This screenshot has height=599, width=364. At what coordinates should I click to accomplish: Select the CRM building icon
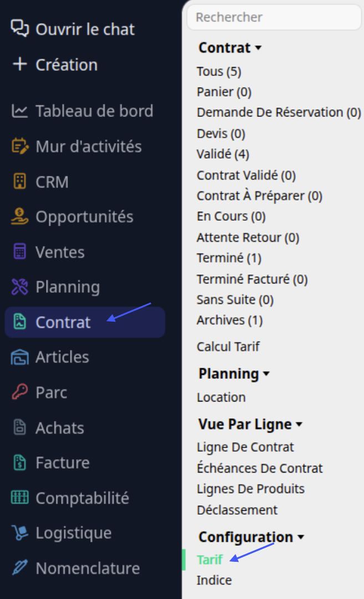point(20,181)
